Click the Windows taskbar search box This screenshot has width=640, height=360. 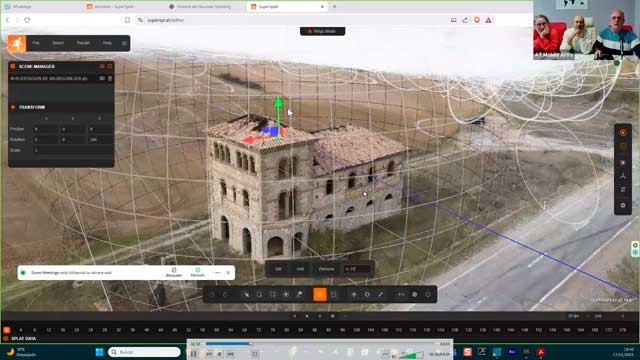tap(144, 352)
